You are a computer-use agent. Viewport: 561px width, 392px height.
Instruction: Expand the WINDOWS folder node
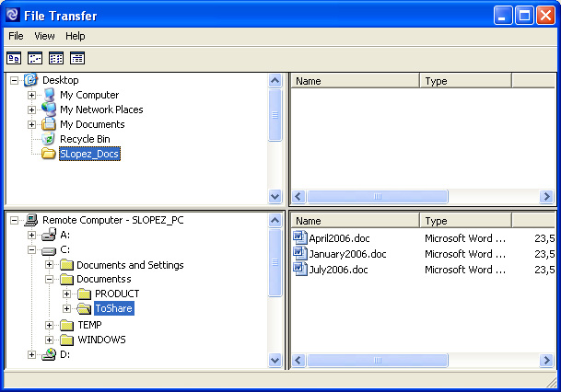point(50,340)
